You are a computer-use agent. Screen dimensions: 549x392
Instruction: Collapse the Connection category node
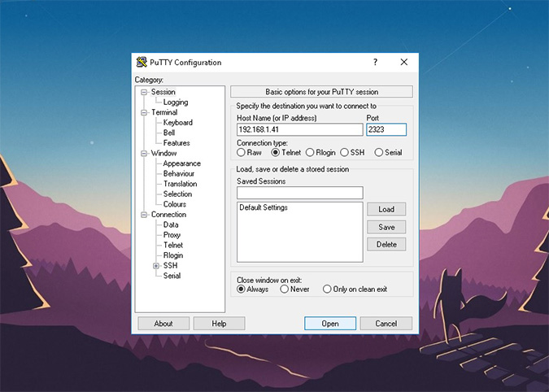coord(144,215)
